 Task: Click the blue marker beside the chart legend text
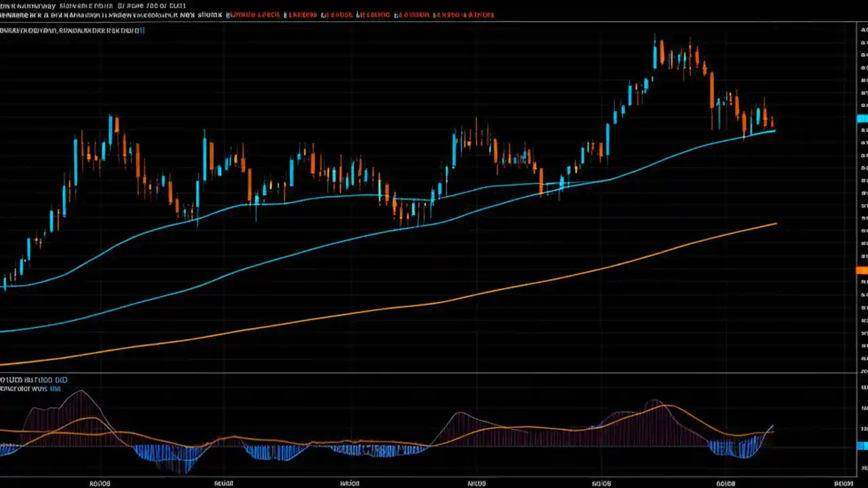[141, 30]
